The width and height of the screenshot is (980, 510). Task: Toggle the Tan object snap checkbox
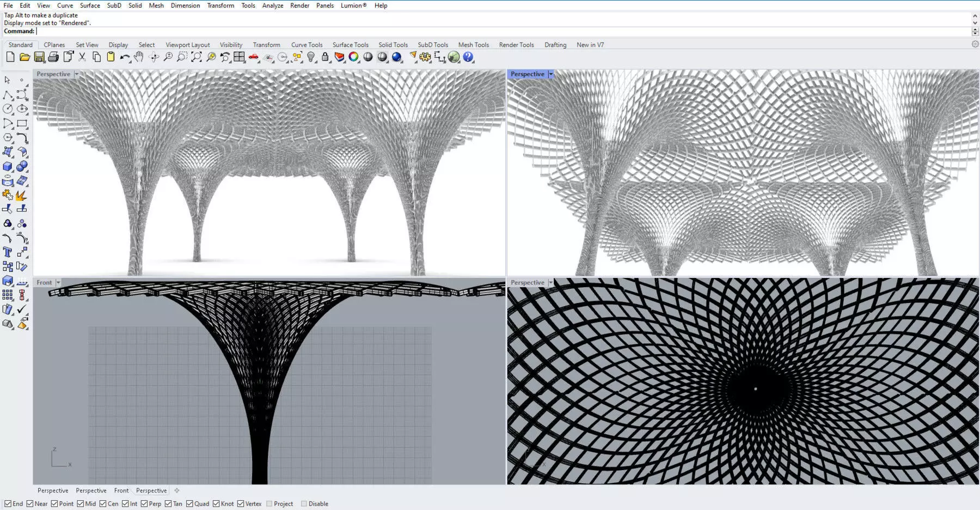click(x=168, y=504)
